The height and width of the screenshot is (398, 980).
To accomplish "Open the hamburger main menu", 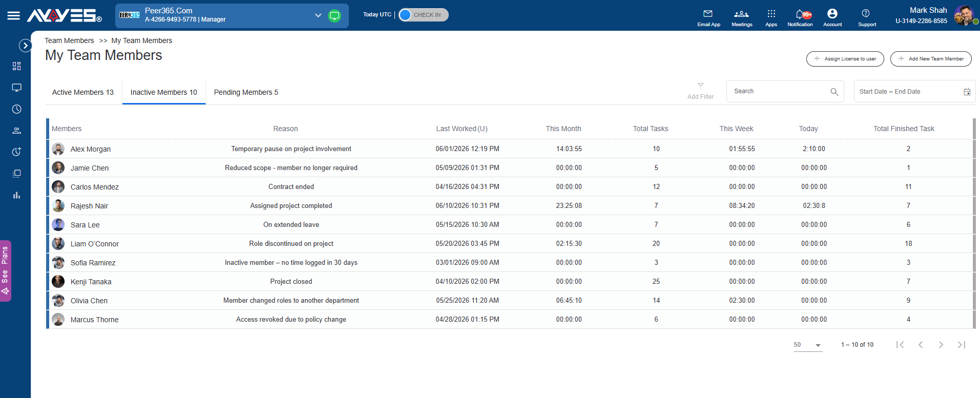I will pyautogui.click(x=14, y=15).
